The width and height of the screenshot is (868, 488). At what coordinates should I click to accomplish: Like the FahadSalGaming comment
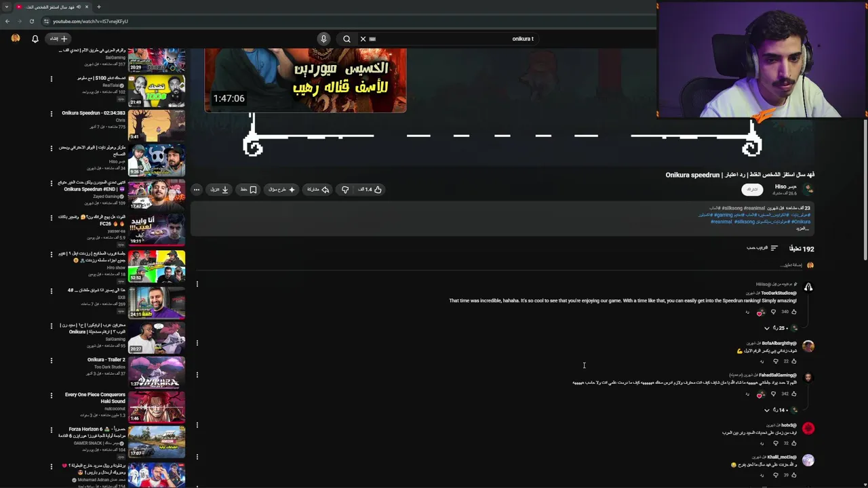point(794,394)
